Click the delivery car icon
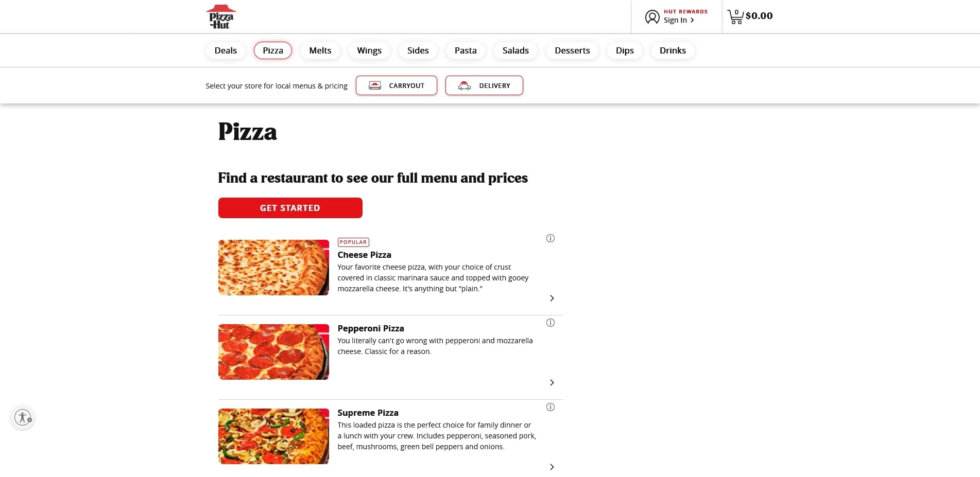This screenshot has width=980, height=477. point(464,85)
